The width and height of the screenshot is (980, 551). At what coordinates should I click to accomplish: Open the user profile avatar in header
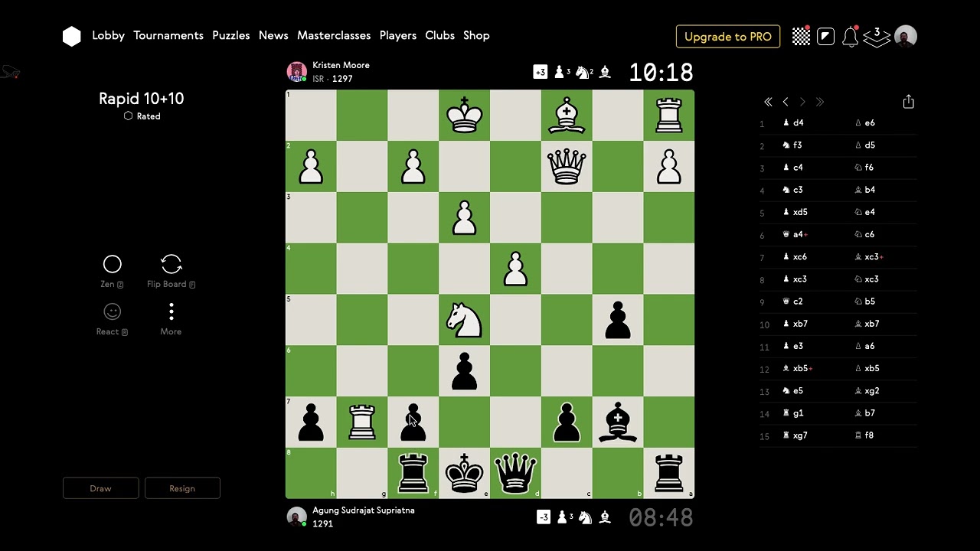coord(906,36)
